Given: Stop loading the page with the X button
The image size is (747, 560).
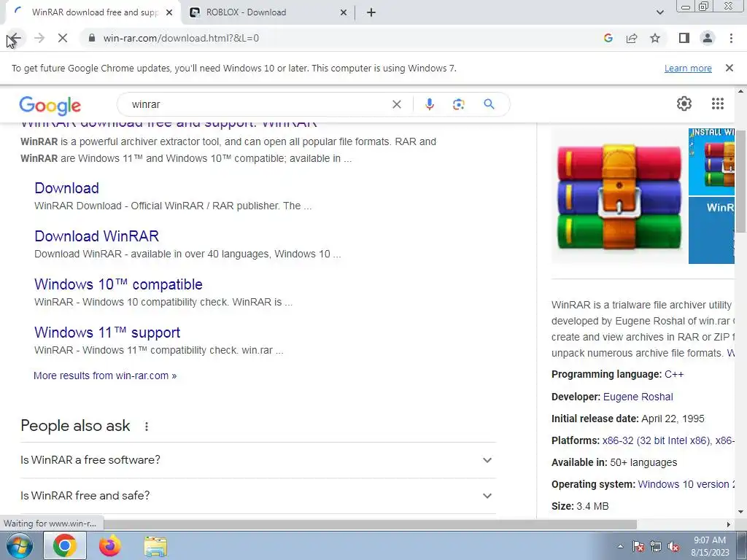Looking at the screenshot, I should coord(63,38).
